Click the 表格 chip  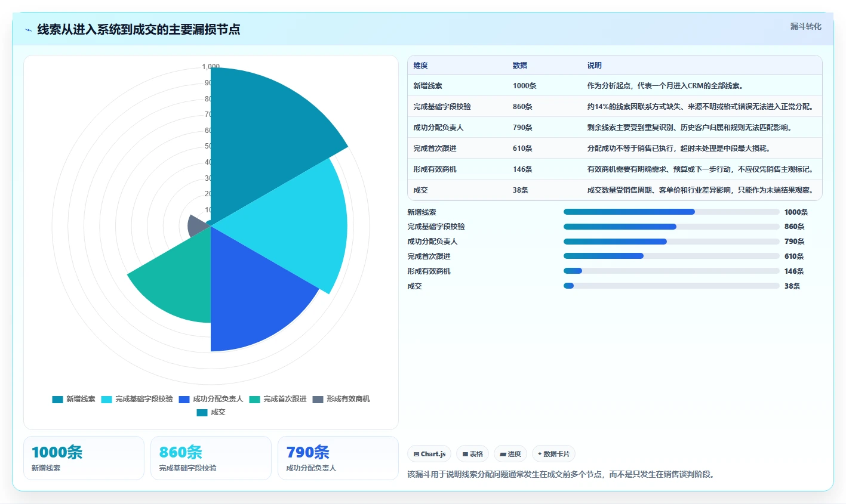(472, 454)
